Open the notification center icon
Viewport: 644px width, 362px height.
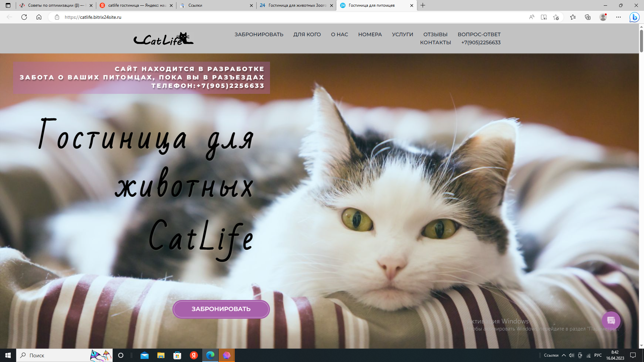point(633,355)
